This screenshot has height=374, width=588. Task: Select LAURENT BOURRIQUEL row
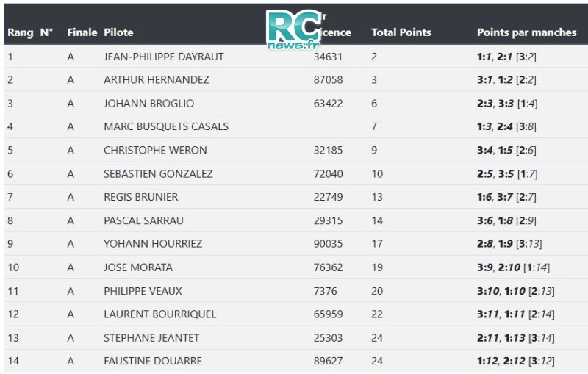pyautogui.click(x=295, y=314)
